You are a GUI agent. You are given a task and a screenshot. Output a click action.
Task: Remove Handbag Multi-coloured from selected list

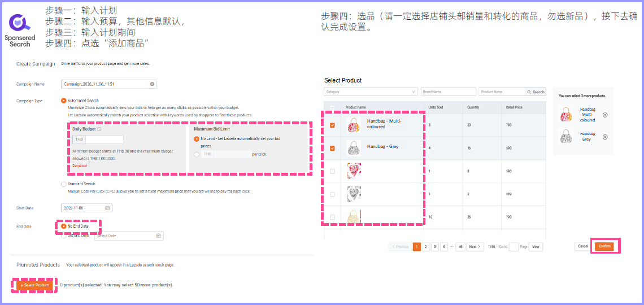pyautogui.click(x=605, y=115)
